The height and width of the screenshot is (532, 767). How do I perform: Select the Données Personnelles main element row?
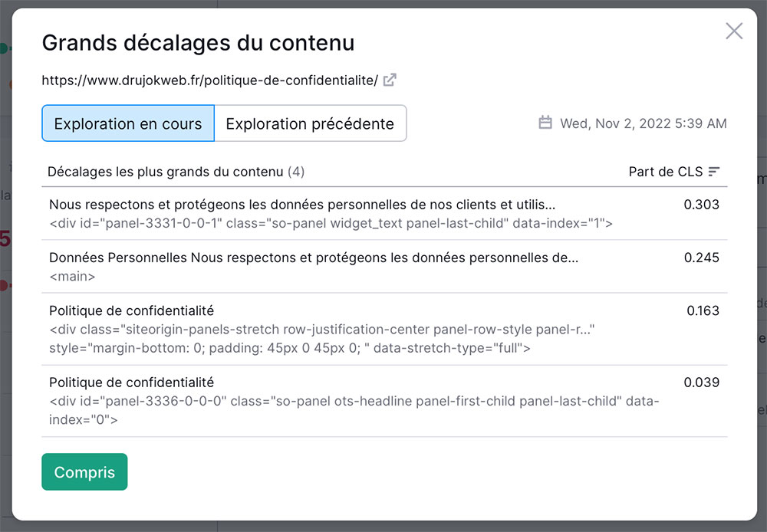tap(384, 267)
